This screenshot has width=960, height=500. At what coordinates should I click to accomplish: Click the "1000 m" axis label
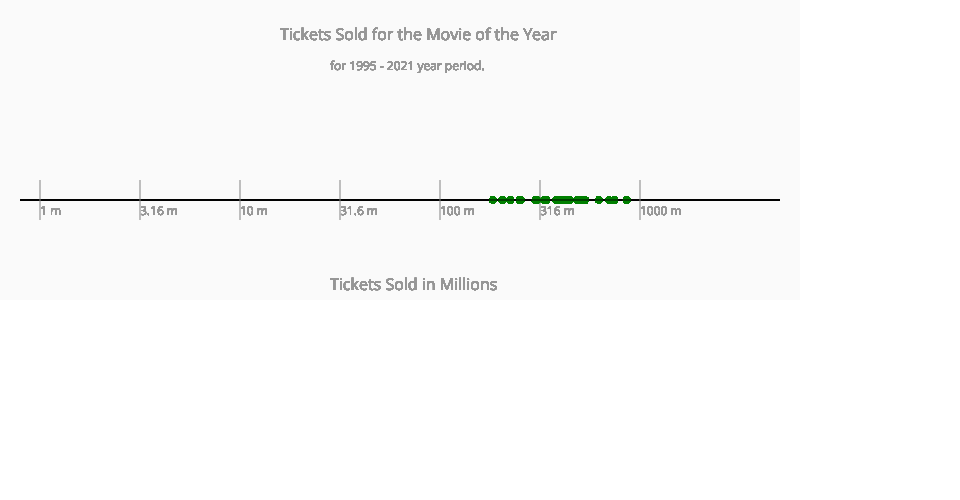coord(661,211)
